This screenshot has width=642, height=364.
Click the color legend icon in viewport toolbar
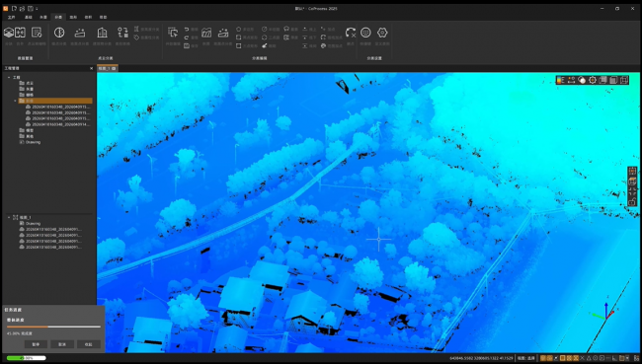pos(561,80)
